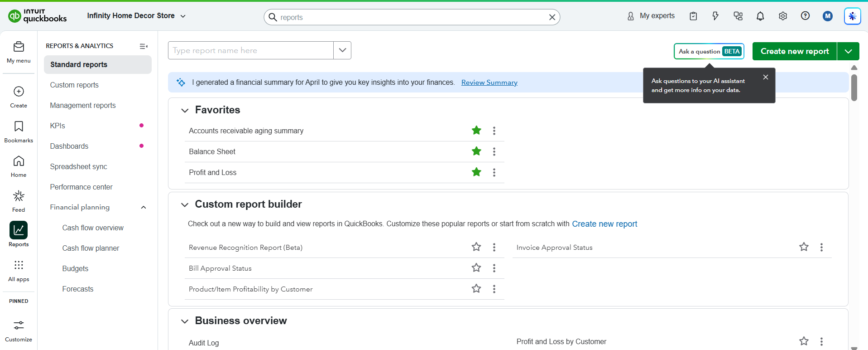Open the Create new report dropdown arrow
868x350 pixels.
(x=848, y=51)
